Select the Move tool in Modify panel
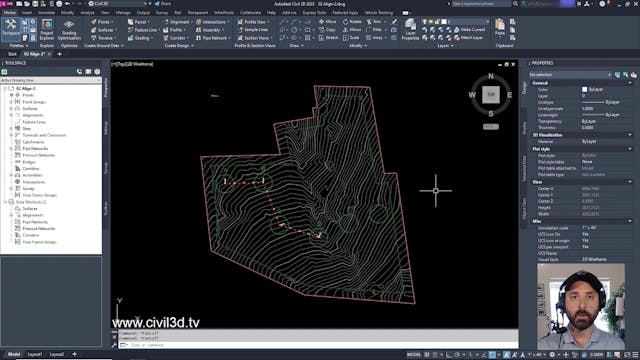 (327, 22)
